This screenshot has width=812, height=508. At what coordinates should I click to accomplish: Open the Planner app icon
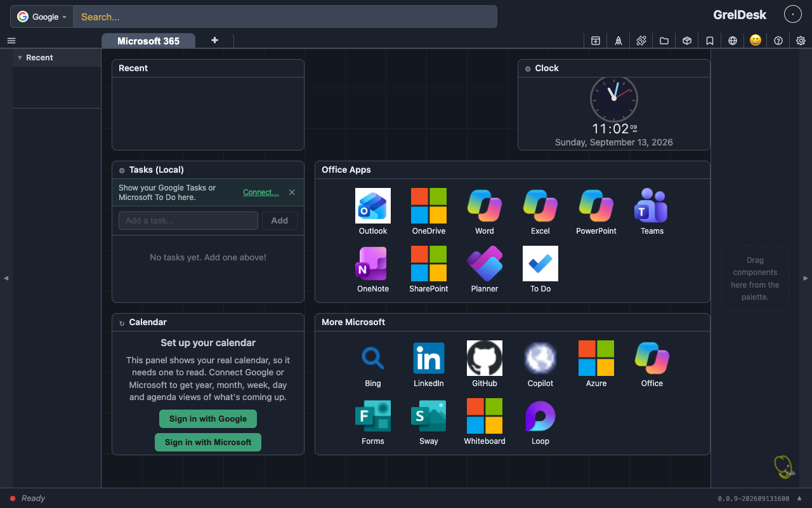click(x=485, y=264)
